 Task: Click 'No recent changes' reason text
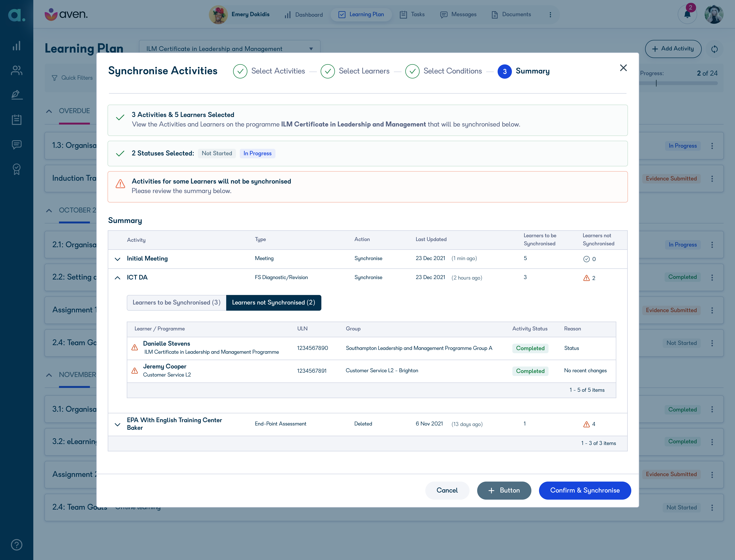(585, 371)
